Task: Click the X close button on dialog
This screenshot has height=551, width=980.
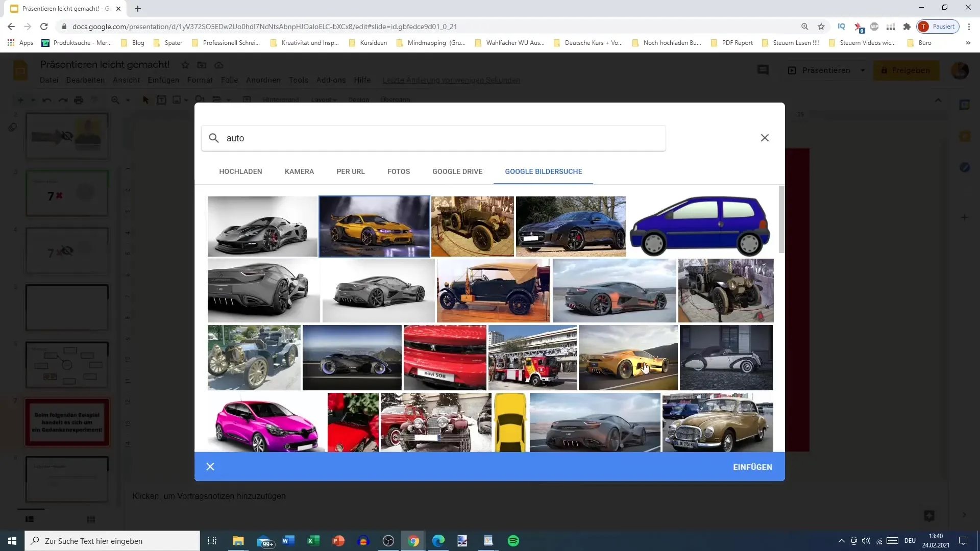Action: 765,138
